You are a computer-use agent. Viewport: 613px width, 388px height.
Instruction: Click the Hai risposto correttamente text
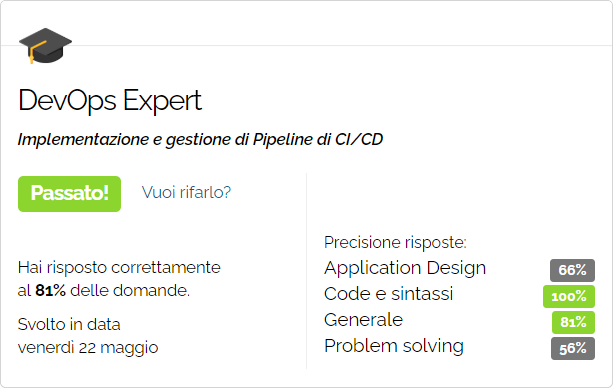pos(119,268)
